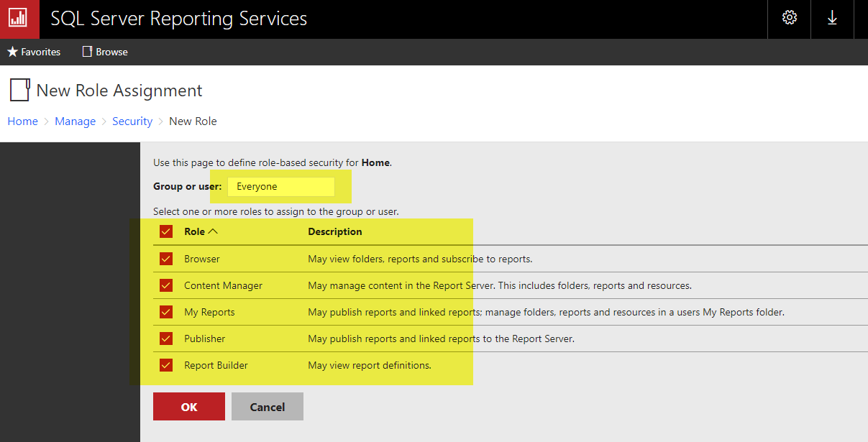Image resolution: width=868 pixels, height=442 pixels.
Task: Click the Cancel button
Action: (267, 407)
